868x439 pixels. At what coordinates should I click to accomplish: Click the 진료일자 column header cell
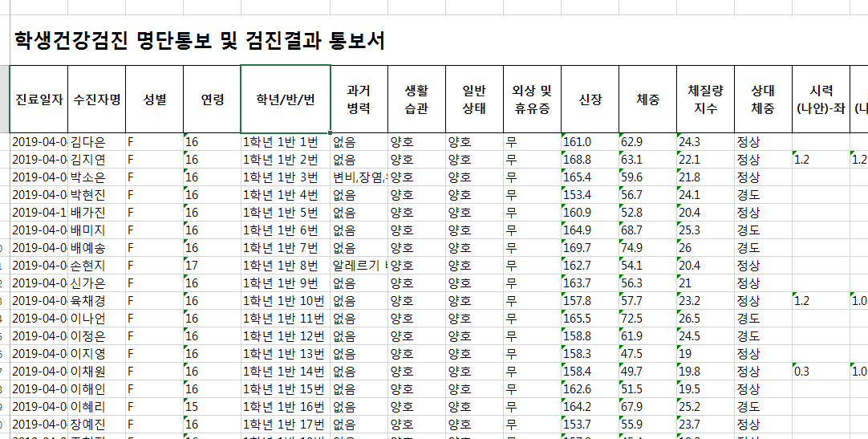click(39, 99)
